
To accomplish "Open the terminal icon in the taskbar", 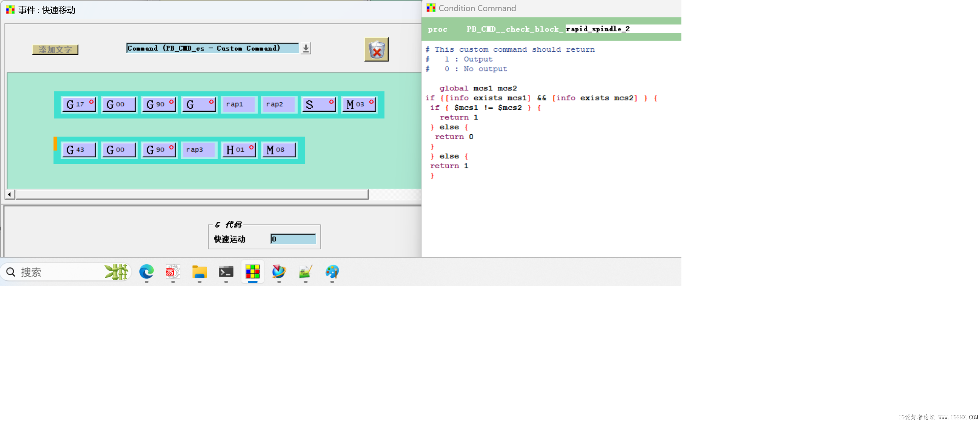I will tap(226, 272).
